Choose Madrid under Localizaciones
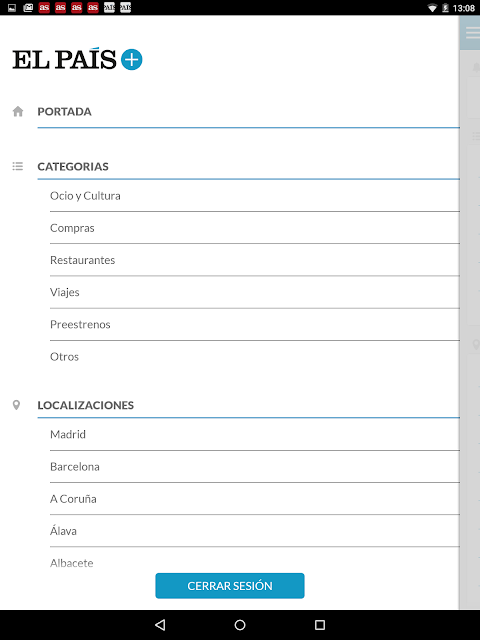 [x=255, y=435]
